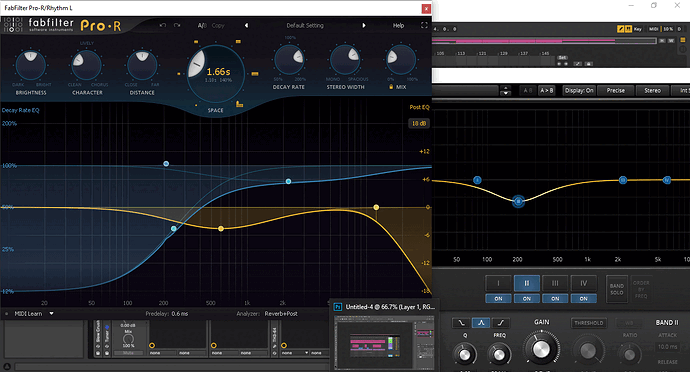Close the FabFilter Pro-R window
690x372 pixels.
[426, 8]
